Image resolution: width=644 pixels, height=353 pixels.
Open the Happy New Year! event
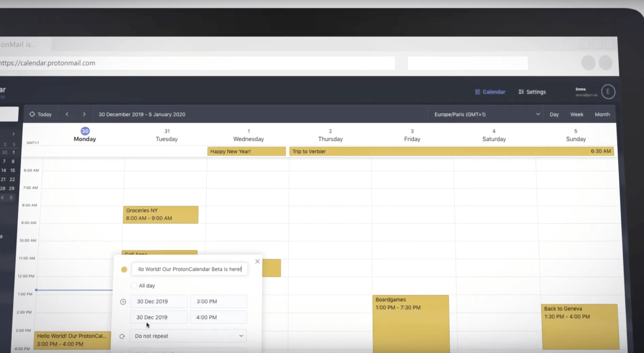coord(246,151)
